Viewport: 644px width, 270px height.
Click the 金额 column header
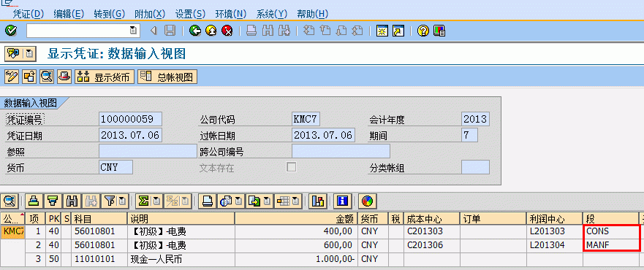click(x=296, y=218)
